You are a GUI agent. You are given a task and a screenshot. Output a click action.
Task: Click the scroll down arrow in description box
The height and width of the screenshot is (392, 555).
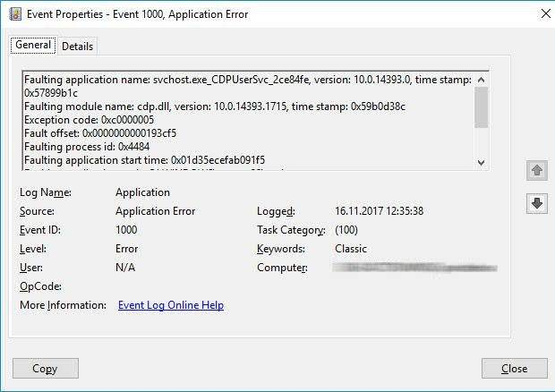[481, 162]
